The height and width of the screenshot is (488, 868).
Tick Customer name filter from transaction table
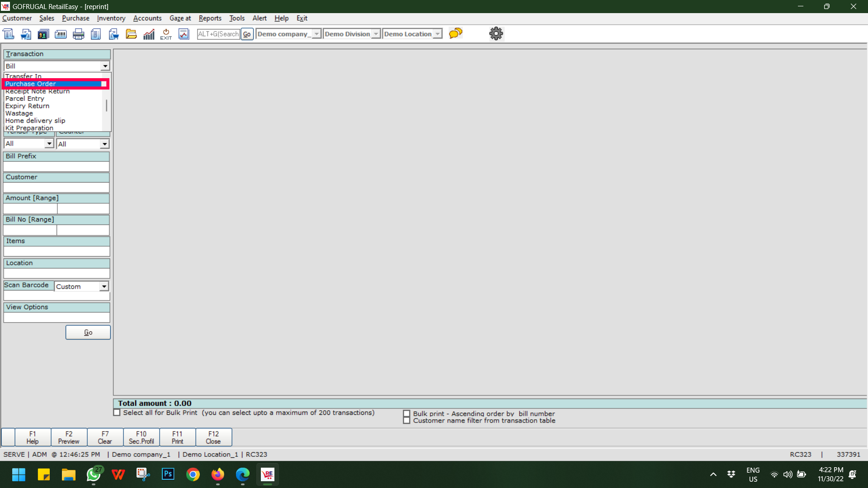[406, 421]
